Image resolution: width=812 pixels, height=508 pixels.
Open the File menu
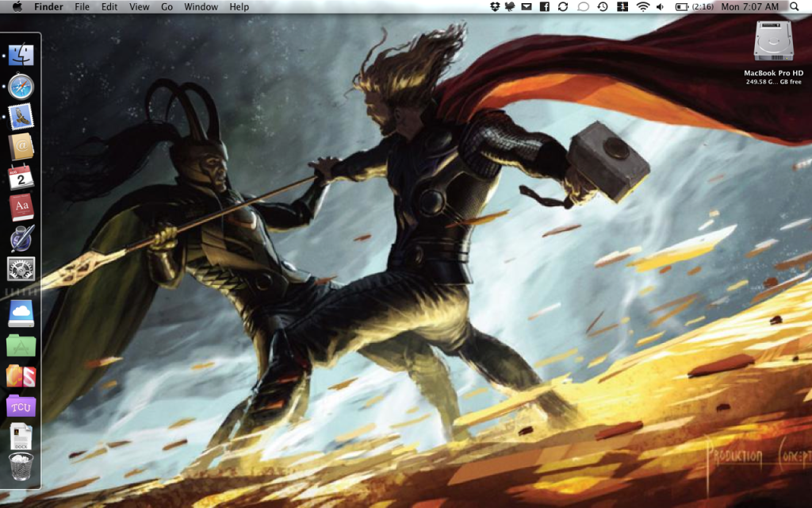tap(82, 6)
